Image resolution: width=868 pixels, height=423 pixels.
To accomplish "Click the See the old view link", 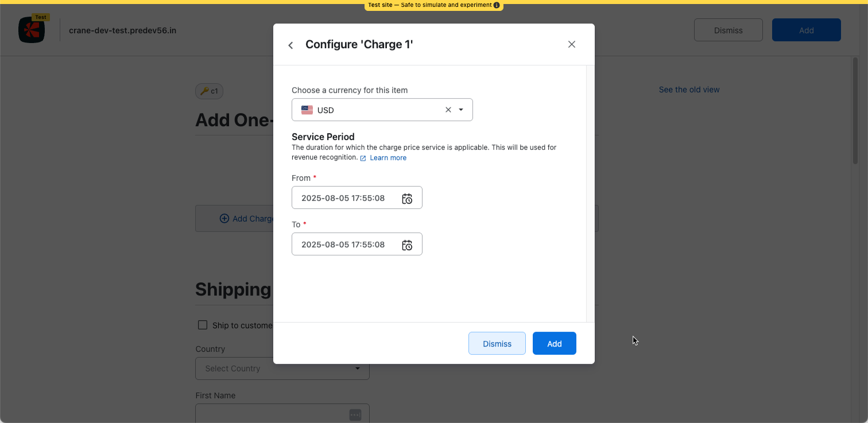I will (x=689, y=90).
